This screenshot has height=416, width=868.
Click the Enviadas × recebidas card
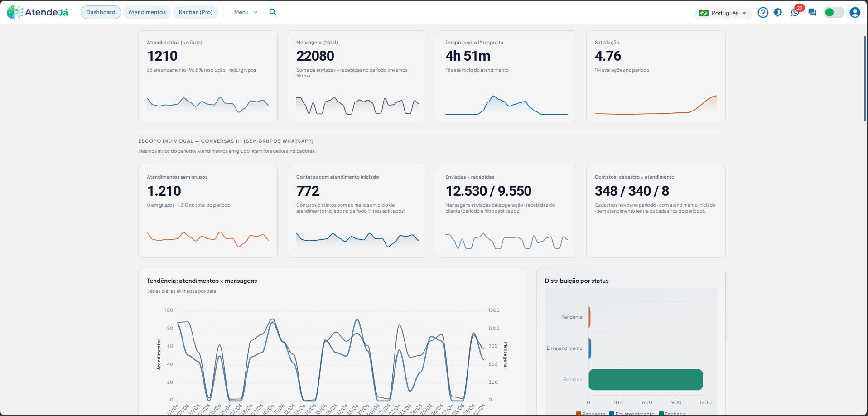[x=506, y=211]
